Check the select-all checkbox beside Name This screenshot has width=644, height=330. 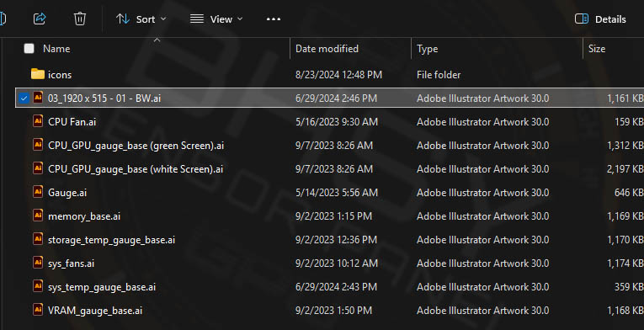tap(29, 49)
